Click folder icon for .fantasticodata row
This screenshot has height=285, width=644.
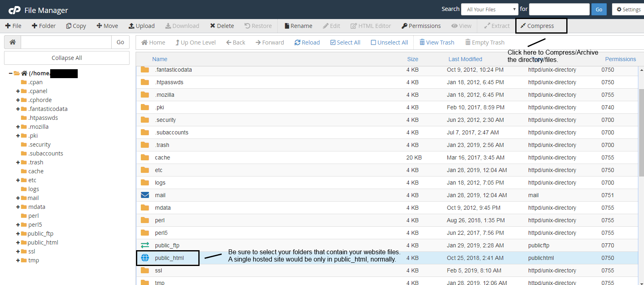pyautogui.click(x=145, y=70)
